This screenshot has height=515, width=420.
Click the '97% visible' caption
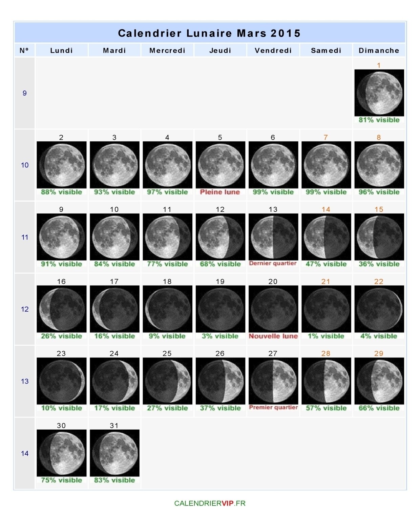167,192
